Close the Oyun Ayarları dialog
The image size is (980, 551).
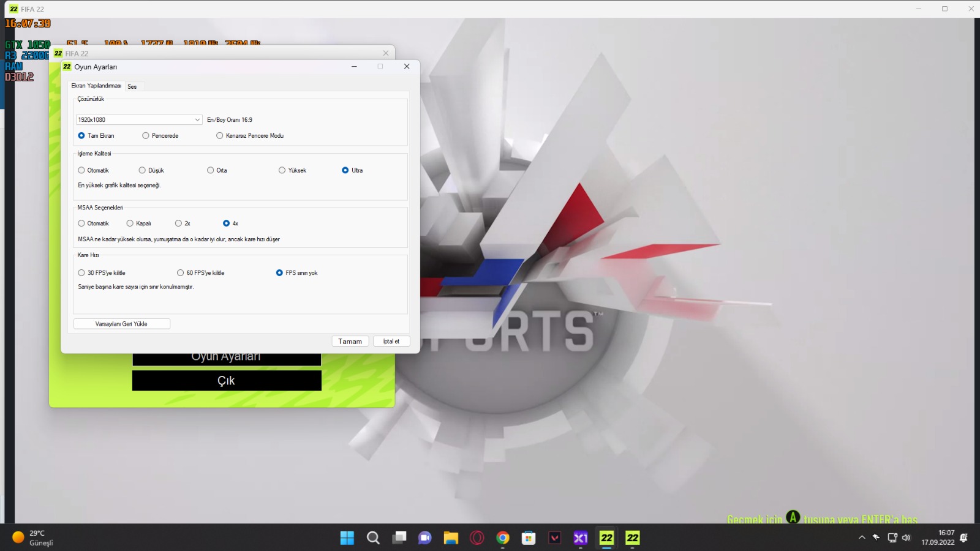pyautogui.click(x=407, y=67)
